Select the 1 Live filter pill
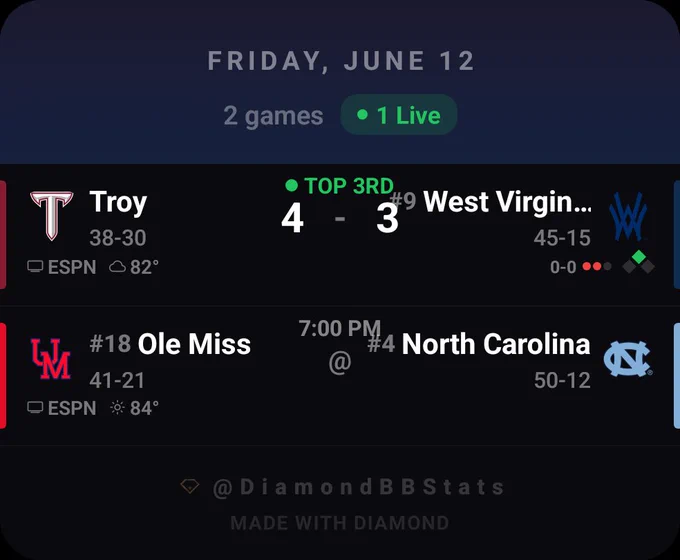 pos(399,115)
